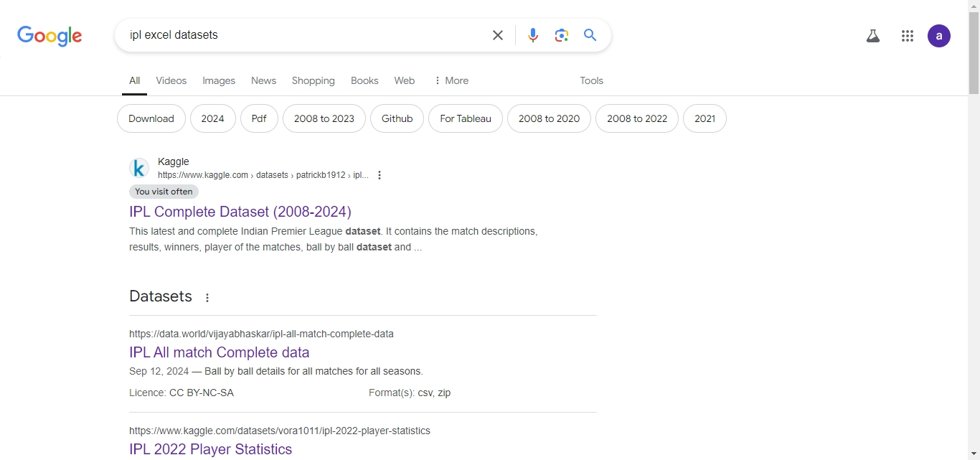Switch to the Books tab
The height and width of the screenshot is (460, 980).
364,80
